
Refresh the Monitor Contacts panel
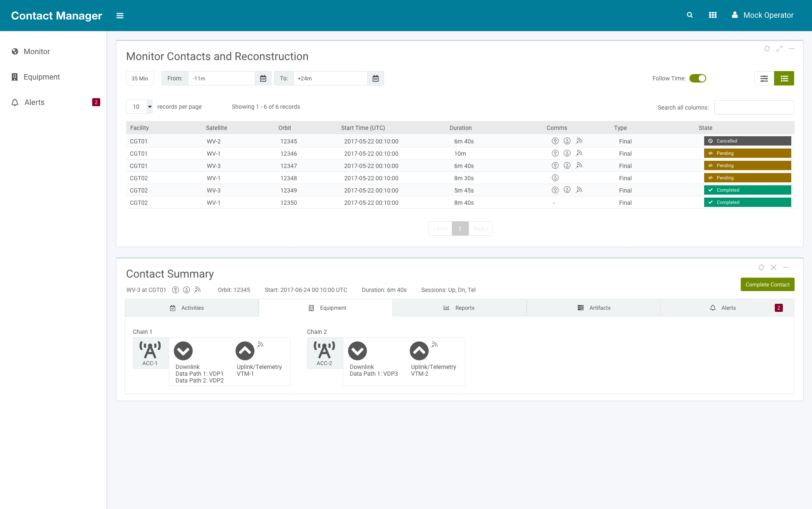pyautogui.click(x=767, y=49)
